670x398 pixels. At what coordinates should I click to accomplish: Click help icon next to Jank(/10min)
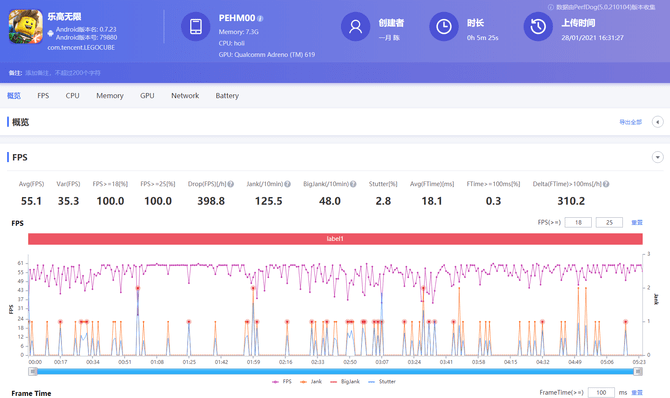(x=288, y=184)
